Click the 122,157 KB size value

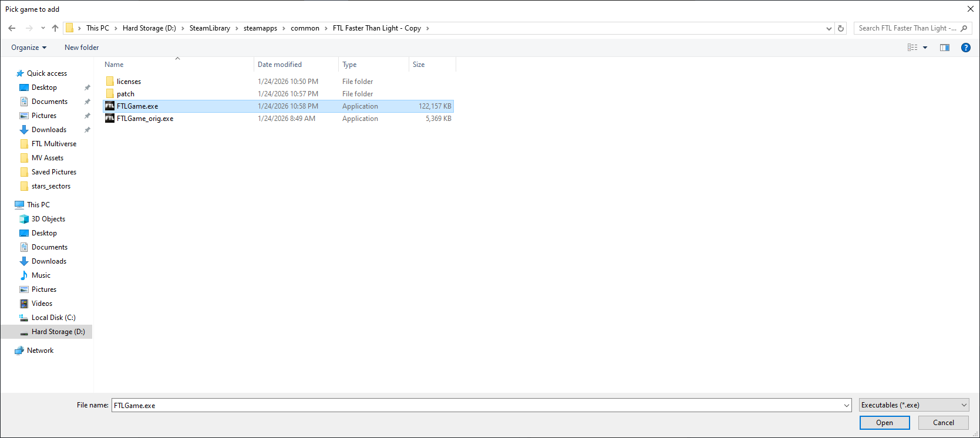coord(435,106)
